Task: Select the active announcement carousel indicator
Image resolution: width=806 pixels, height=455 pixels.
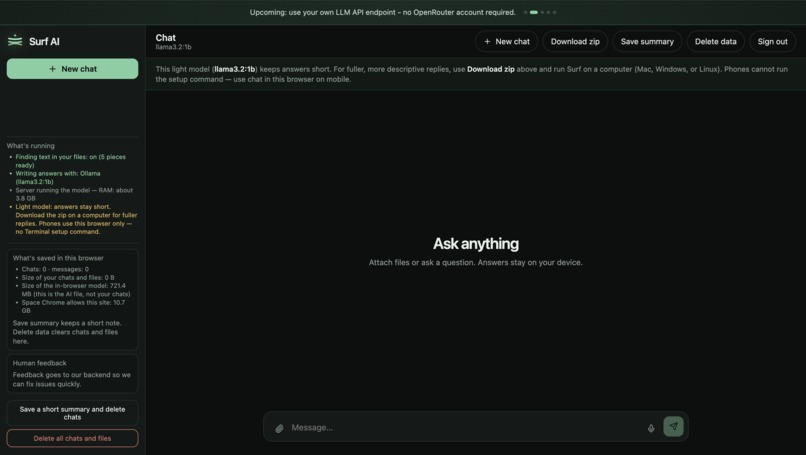Action: (x=534, y=12)
